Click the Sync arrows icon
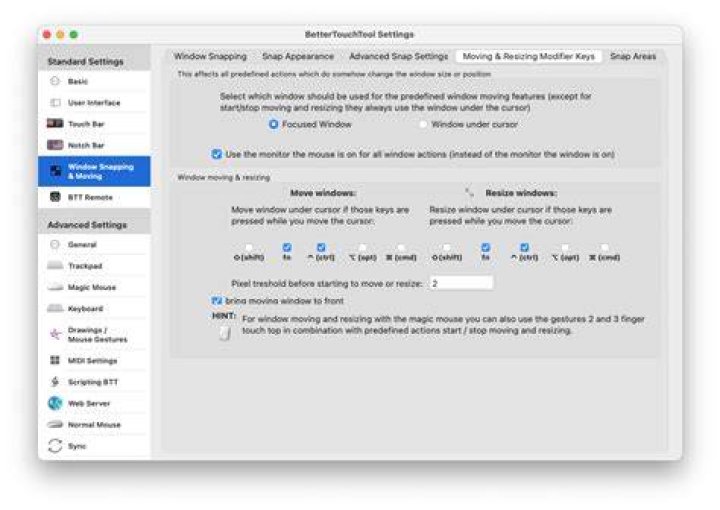 point(55,446)
